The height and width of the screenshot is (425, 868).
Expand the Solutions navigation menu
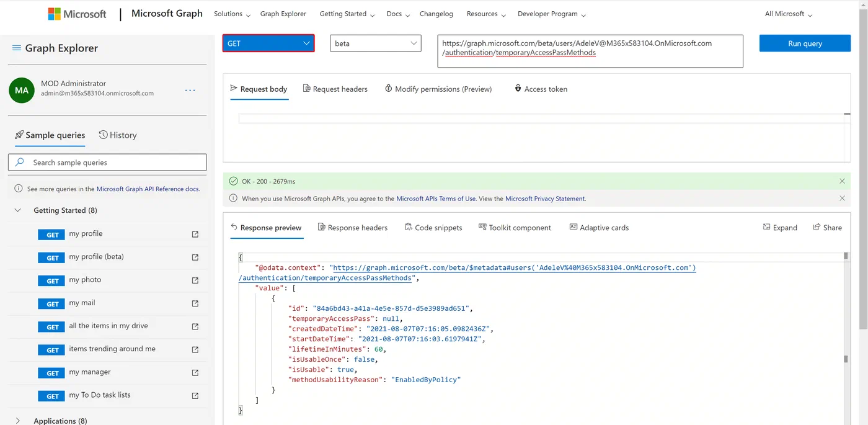coord(232,14)
